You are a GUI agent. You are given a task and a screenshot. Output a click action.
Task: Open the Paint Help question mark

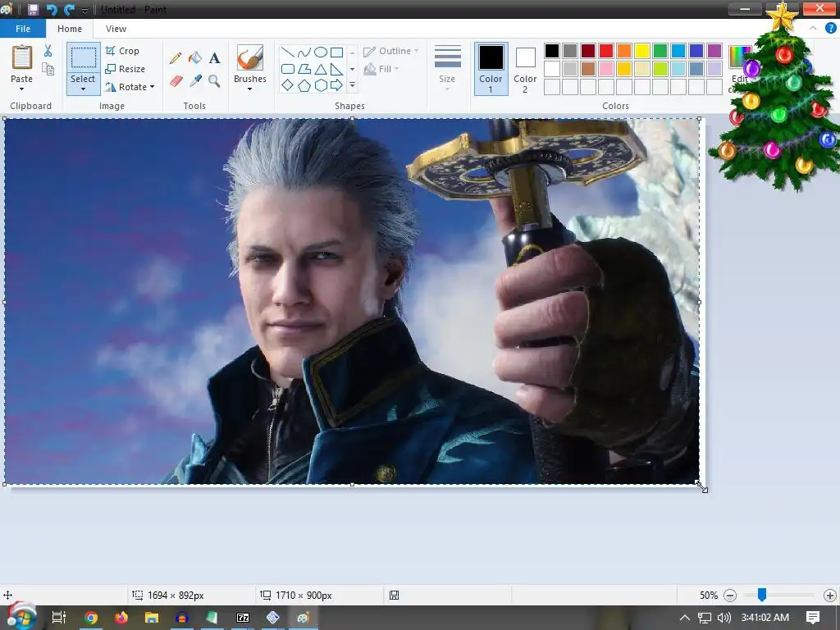click(x=831, y=29)
